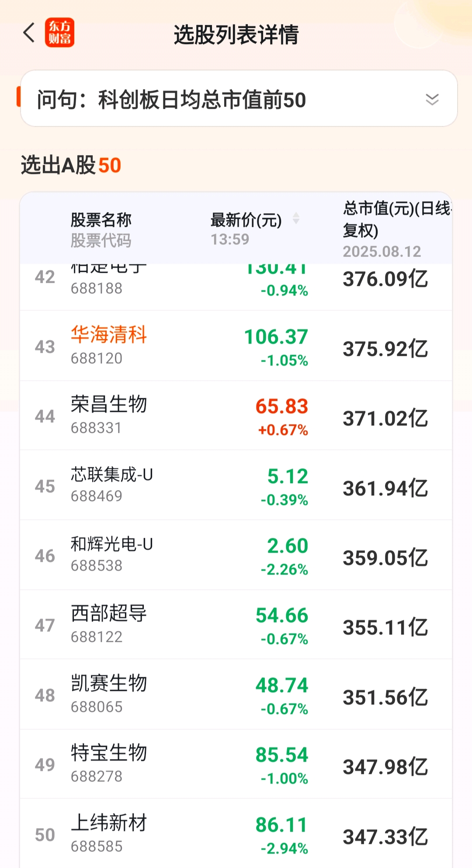Click the query text 科创板日均总市值前50
The width and height of the screenshot is (472, 868).
coord(202,100)
